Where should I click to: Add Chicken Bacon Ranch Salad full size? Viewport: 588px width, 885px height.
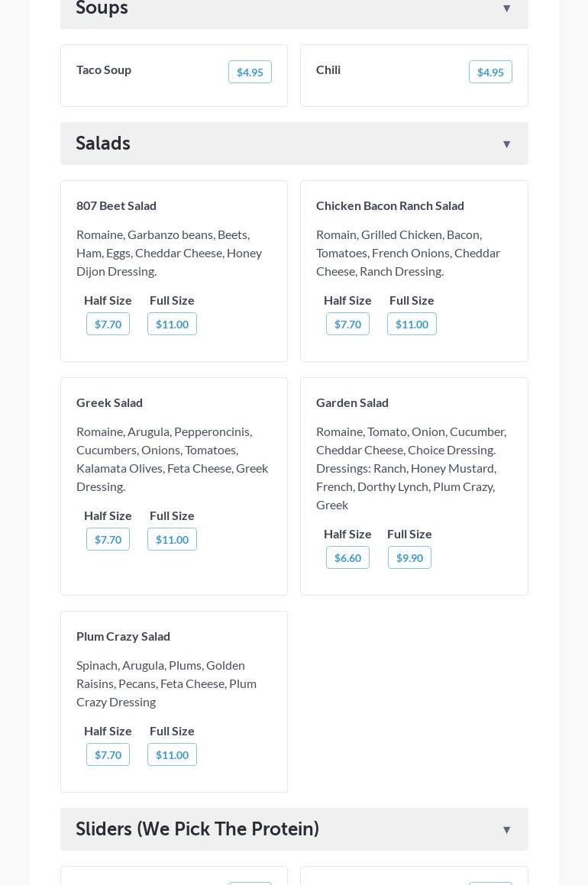pos(412,324)
